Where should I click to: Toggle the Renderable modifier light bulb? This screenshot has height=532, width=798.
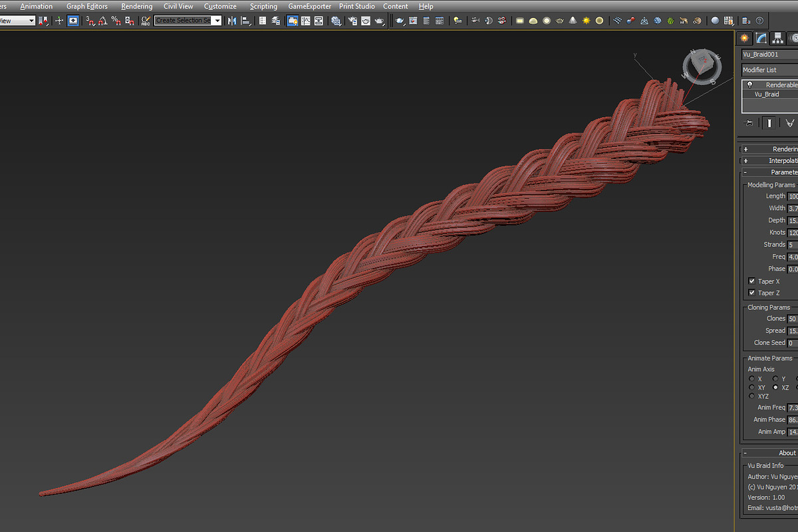click(749, 85)
